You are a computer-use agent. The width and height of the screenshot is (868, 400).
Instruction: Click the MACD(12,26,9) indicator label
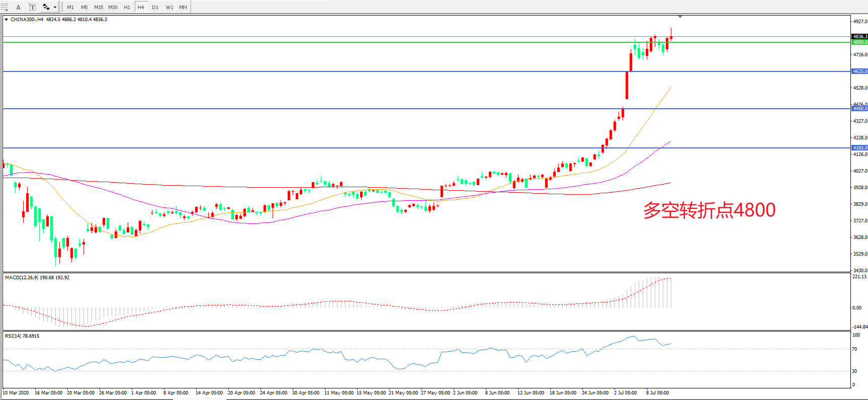point(37,278)
